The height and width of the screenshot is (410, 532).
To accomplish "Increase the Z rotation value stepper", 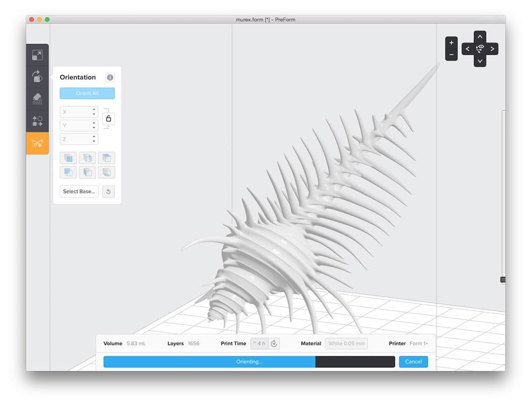I will [94, 137].
